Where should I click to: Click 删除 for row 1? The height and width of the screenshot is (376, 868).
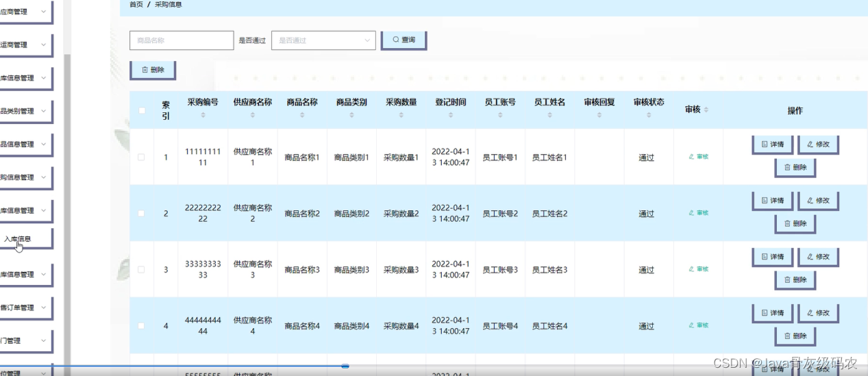tap(795, 167)
